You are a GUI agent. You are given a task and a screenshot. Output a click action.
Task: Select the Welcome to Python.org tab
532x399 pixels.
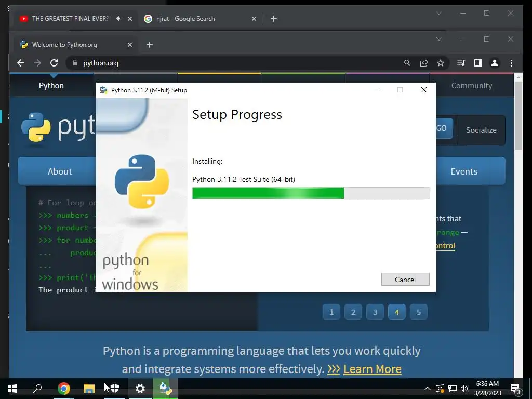pos(64,45)
